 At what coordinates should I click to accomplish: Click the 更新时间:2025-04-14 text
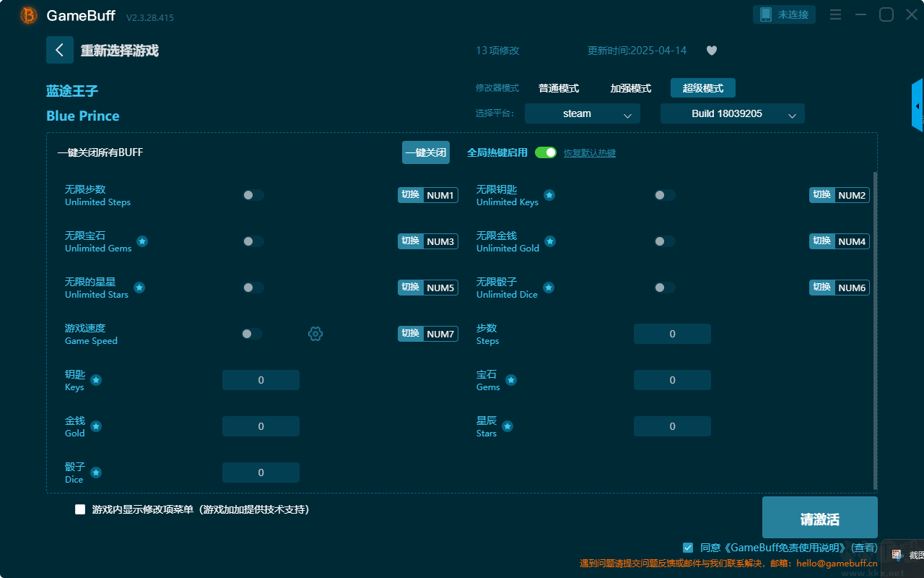click(637, 51)
